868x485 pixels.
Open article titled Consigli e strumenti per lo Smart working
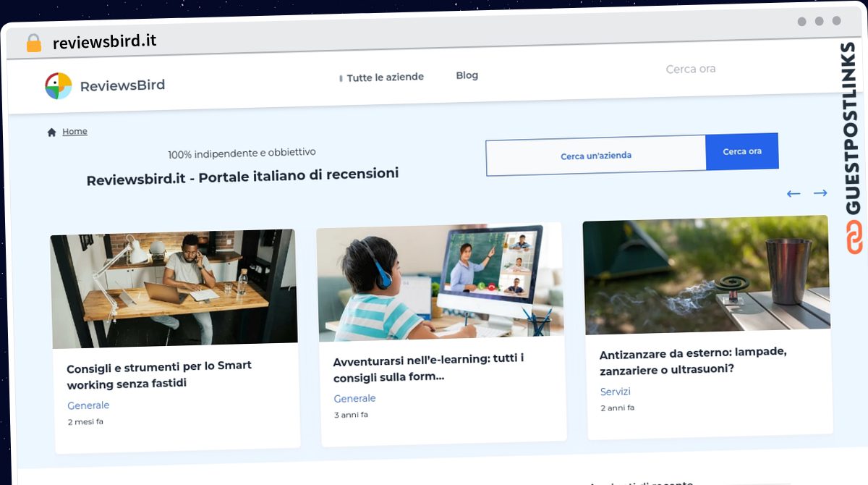(x=159, y=374)
